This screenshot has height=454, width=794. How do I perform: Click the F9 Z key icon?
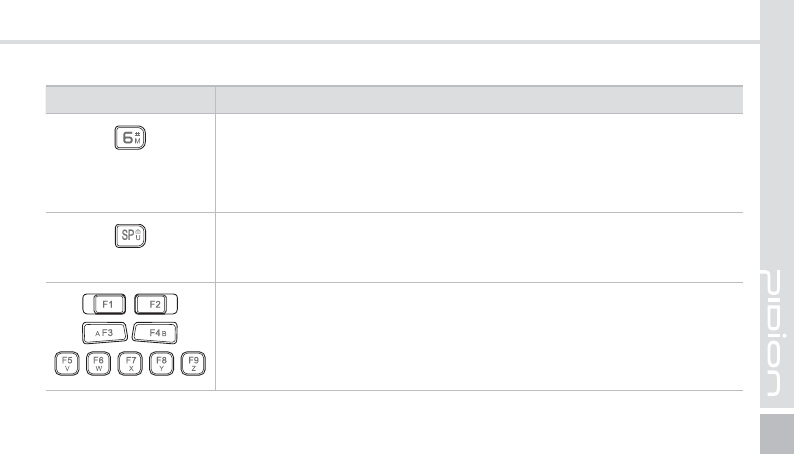[193, 363]
